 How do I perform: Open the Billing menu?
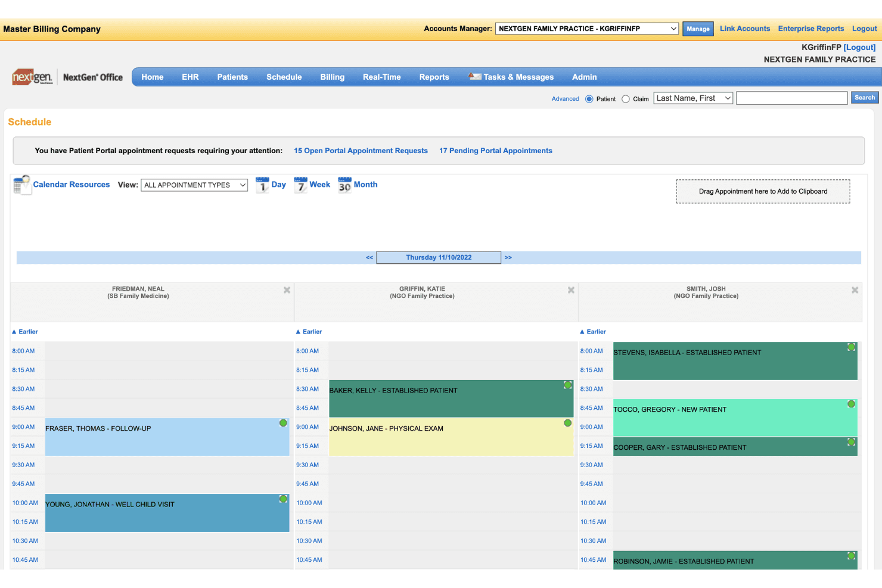point(333,77)
